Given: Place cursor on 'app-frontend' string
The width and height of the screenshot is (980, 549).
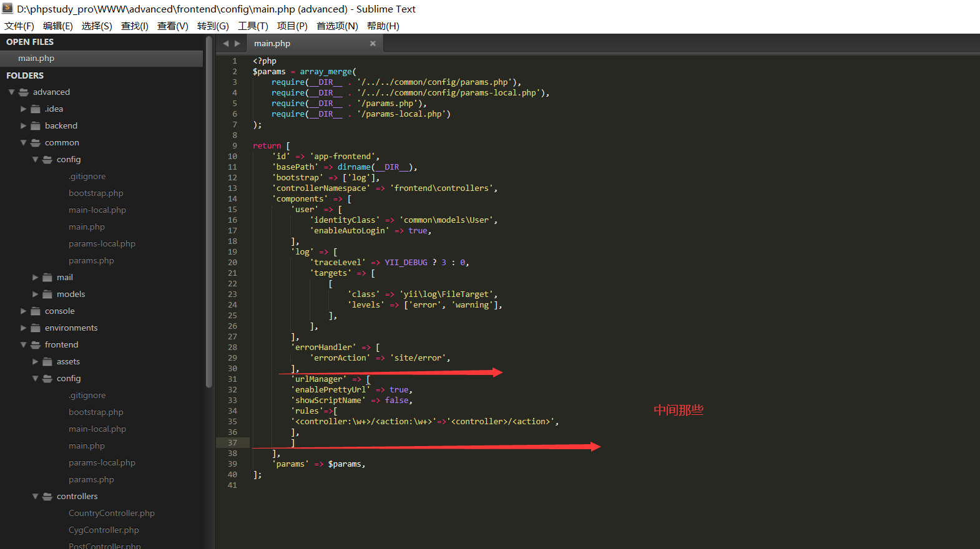Looking at the screenshot, I should click(342, 156).
